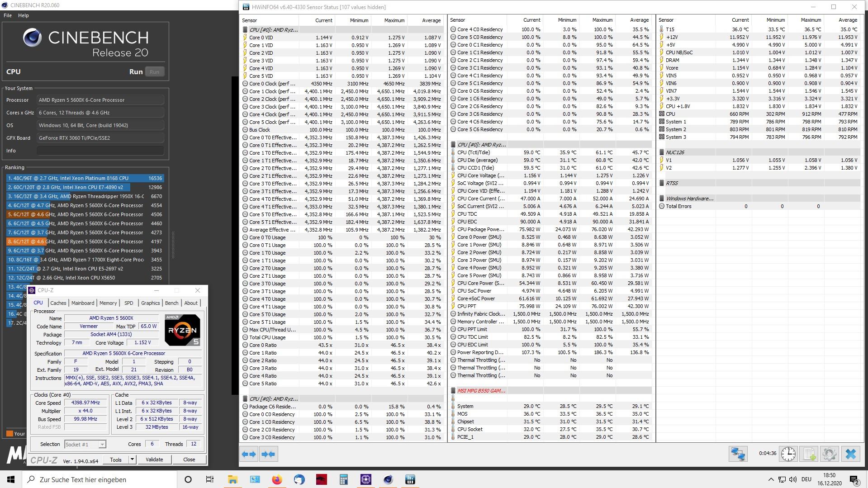Open the Cinebench File menu
This screenshot has height=488, width=868.
8,15
